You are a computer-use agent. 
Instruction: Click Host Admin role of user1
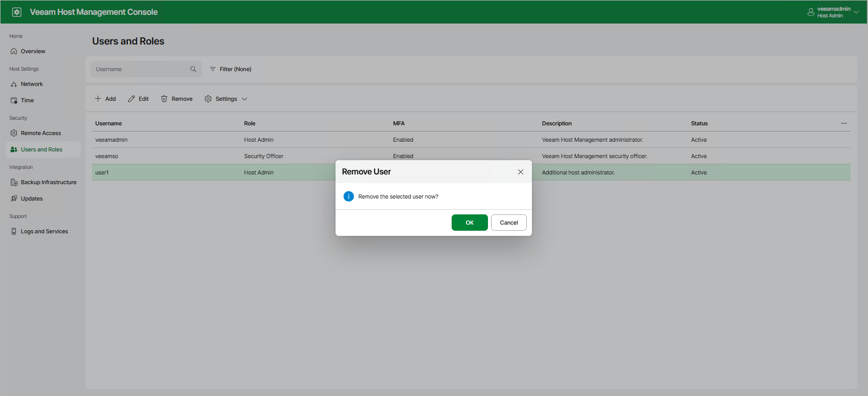pos(259,172)
